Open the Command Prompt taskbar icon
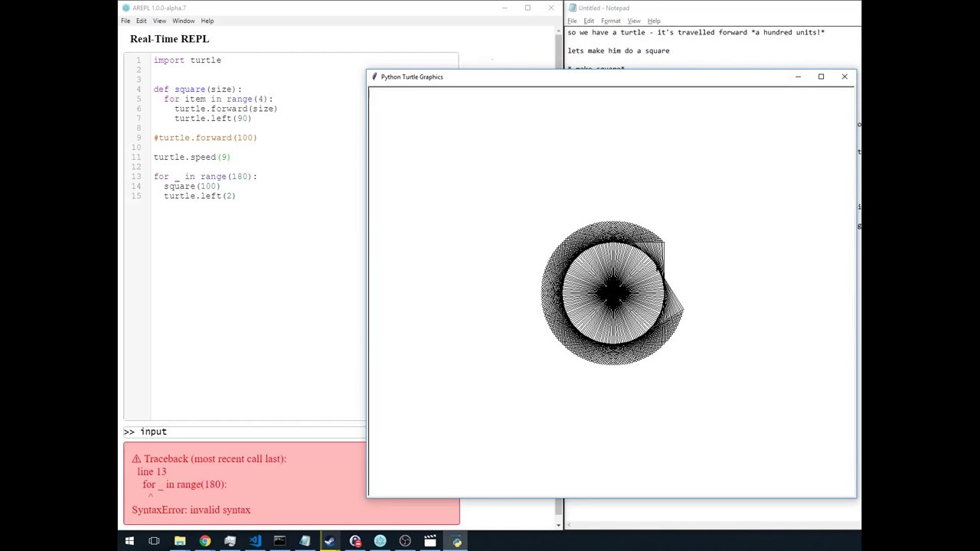 click(279, 542)
